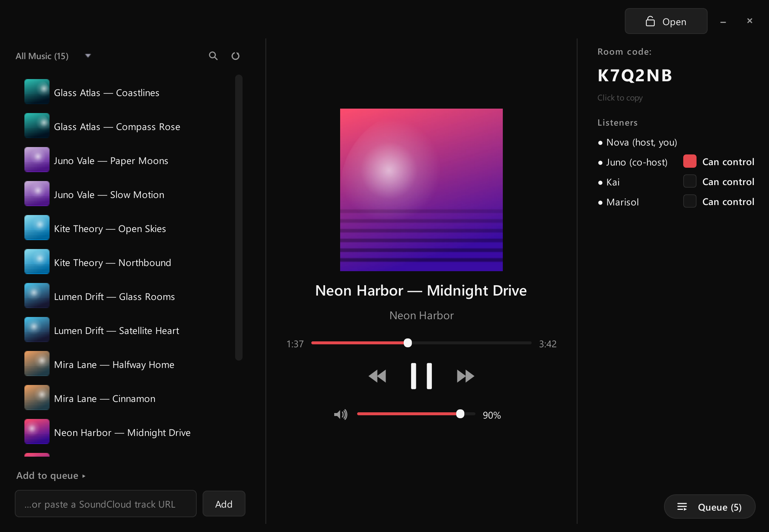
Task: Select Glass Atlas — Compass Rose
Action: [x=117, y=127]
